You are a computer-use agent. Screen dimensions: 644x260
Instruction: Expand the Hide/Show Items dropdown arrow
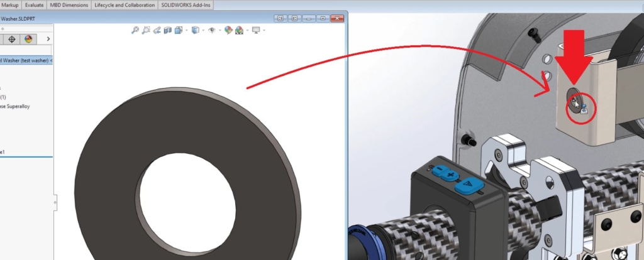click(219, 30)
